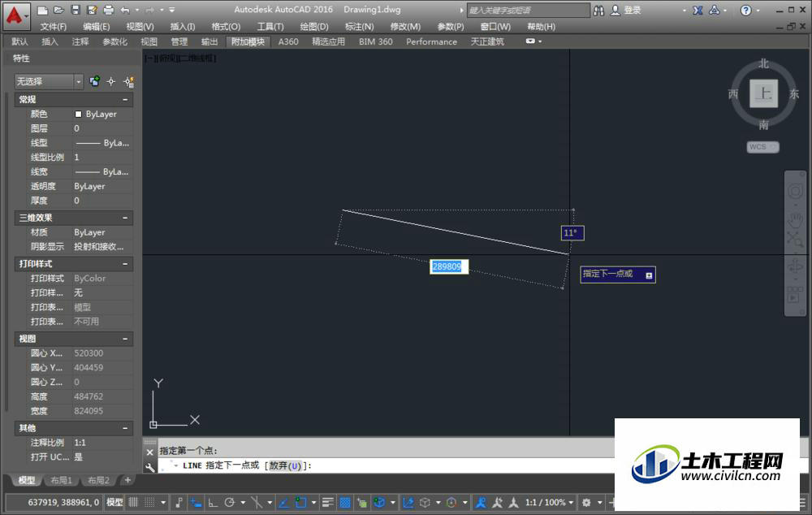Switch to the 模型 layout tab
Image resolution: width=812 pixels, height=515 pixels.
tap(27, 481)
